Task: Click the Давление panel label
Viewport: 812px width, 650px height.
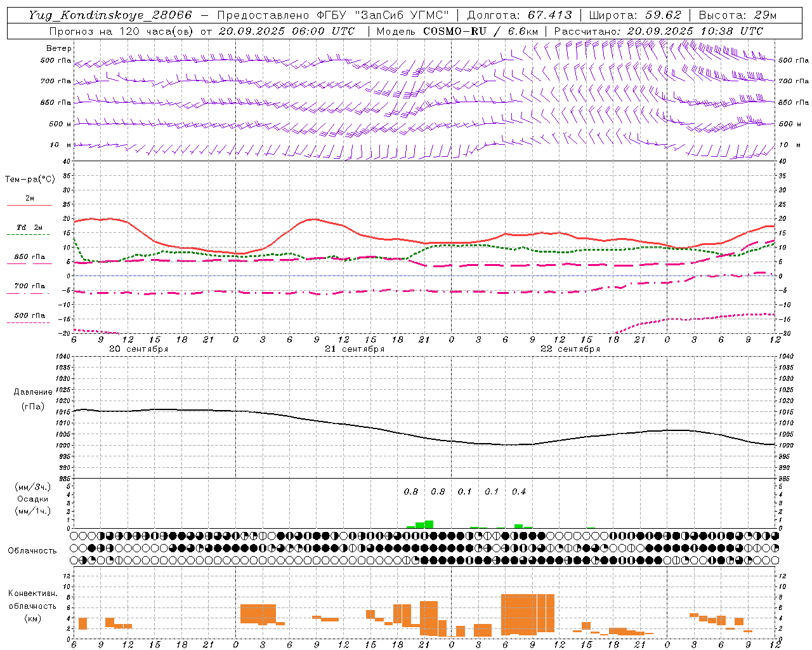Action: tap(33, 392)
